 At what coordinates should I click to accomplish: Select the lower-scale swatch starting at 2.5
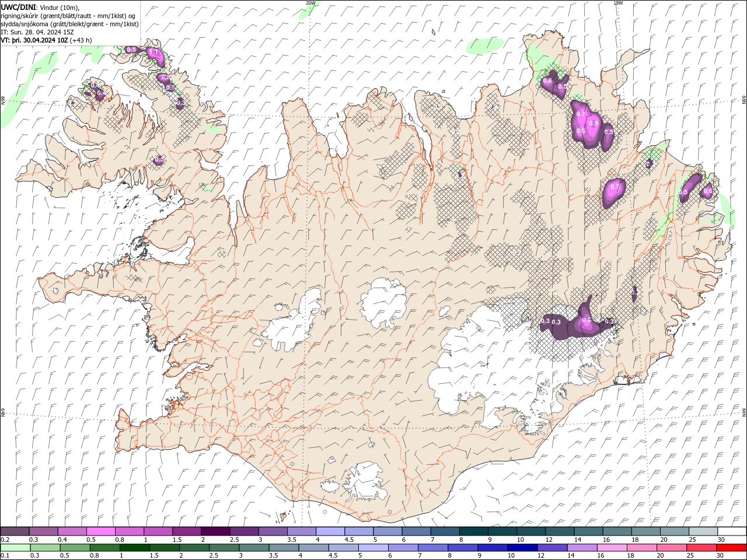[224, 548]
